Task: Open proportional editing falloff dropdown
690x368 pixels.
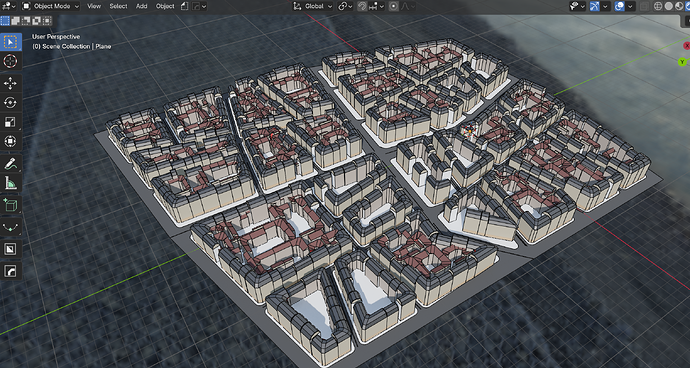Action: 408,6
